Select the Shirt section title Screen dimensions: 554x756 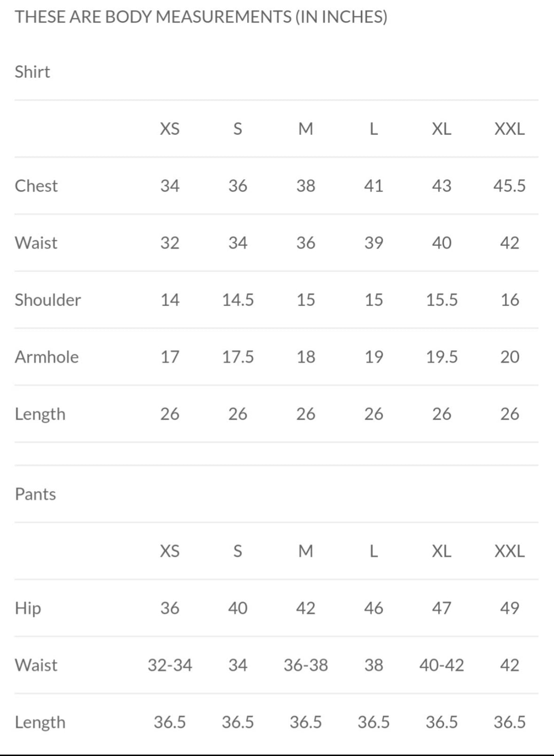click(32, 72)
